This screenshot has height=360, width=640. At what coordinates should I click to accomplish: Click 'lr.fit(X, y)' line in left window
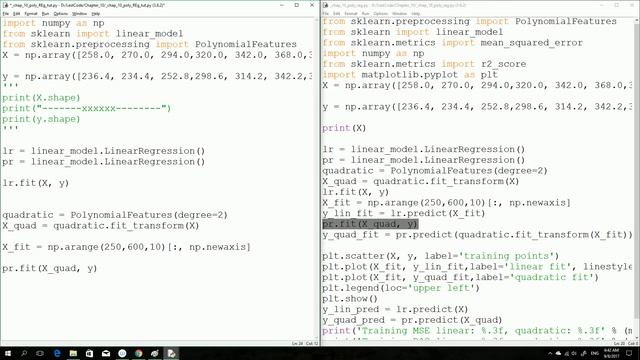[x=36, y=183]
